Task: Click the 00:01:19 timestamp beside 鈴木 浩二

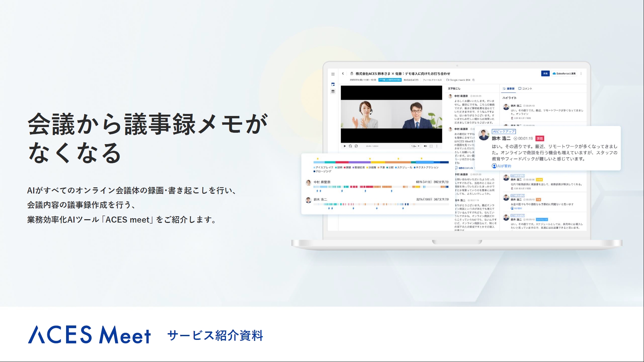Action: click(523, 138)
